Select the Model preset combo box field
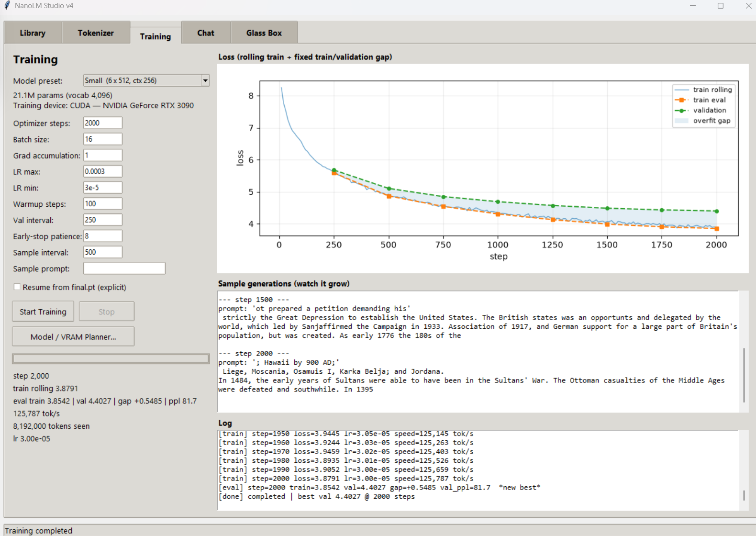Screen dimensions: 756x536 (x=146, y=80)
